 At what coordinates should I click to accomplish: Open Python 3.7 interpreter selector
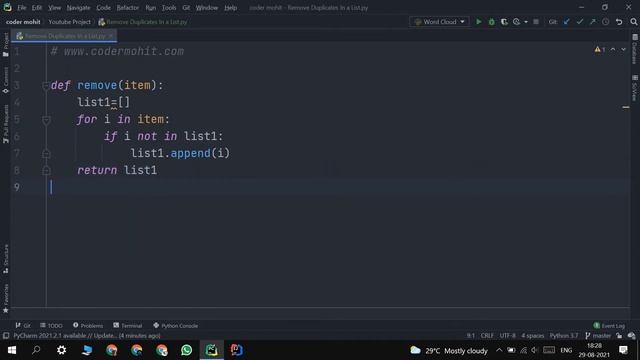(564, 336)
